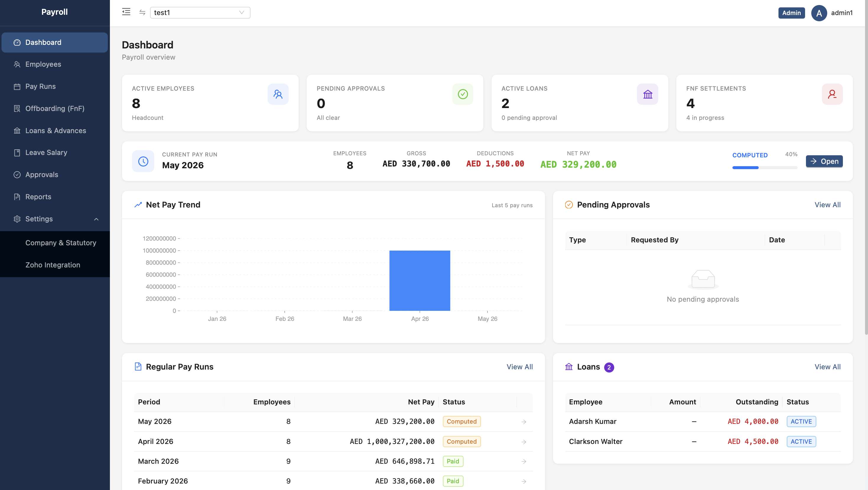Image resolution: width=868 pixels, height=490 pixels.
Task: Collapse the sidebar with the menu fold icon
Action: pyautogui.click(x=126, y=12)
